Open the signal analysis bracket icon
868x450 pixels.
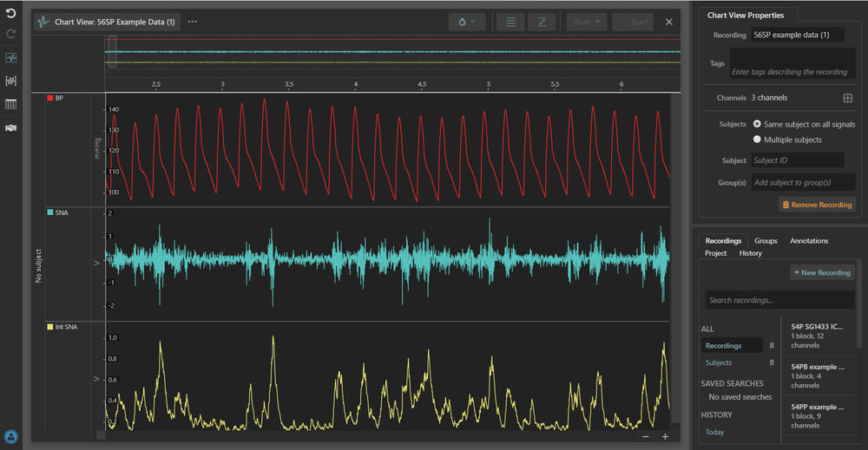[11, 82]
